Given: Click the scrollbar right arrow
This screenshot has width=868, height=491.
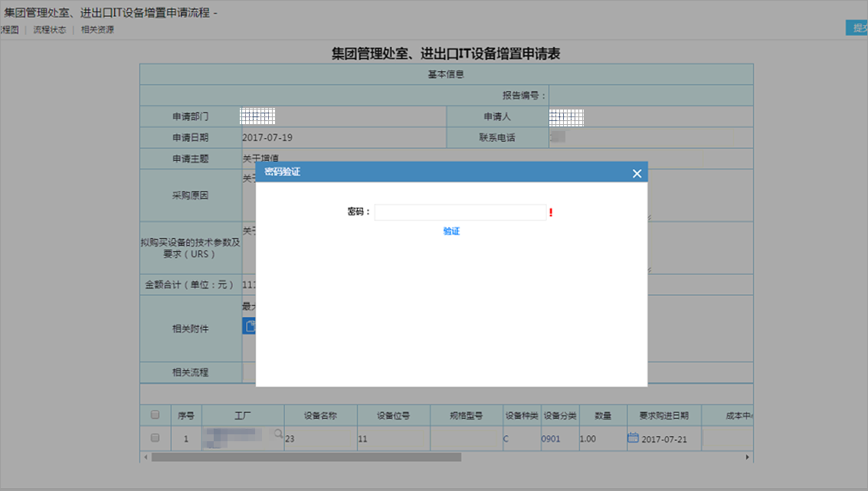Looking at the screenshot, I should point(747,457).
